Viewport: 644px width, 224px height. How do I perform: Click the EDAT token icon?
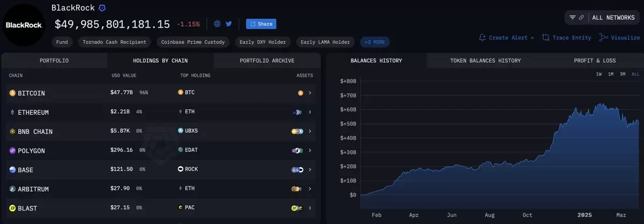tap(180, 150)
